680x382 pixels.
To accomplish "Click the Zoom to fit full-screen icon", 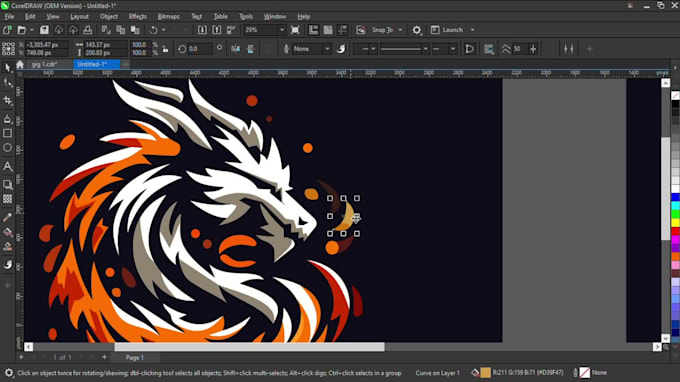I will pyautogui.click(x=295, y=30).
